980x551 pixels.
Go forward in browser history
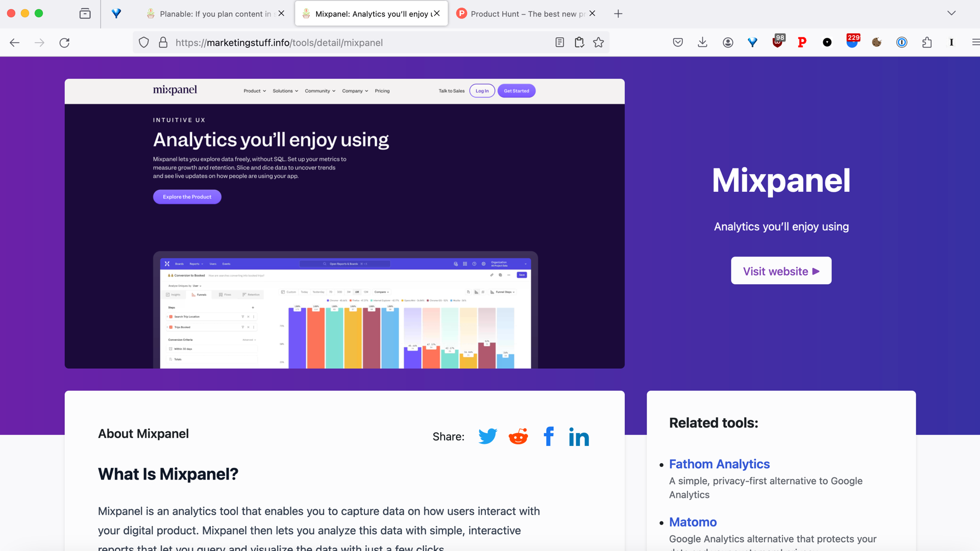[39, 42]
